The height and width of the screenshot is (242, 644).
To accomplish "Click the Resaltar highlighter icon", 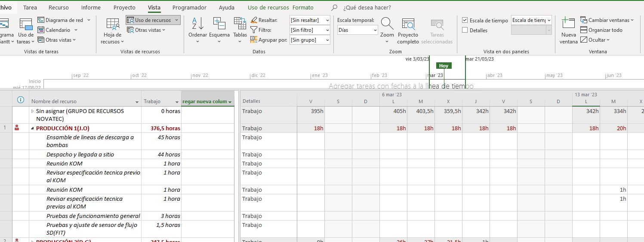I will pyautogui.click(x=254, y=20).
